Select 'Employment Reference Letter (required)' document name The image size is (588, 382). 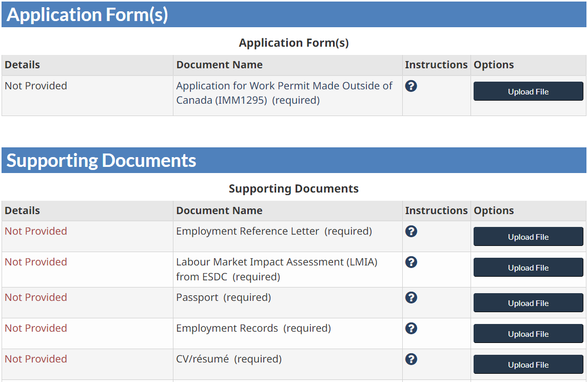coord(274,231)
